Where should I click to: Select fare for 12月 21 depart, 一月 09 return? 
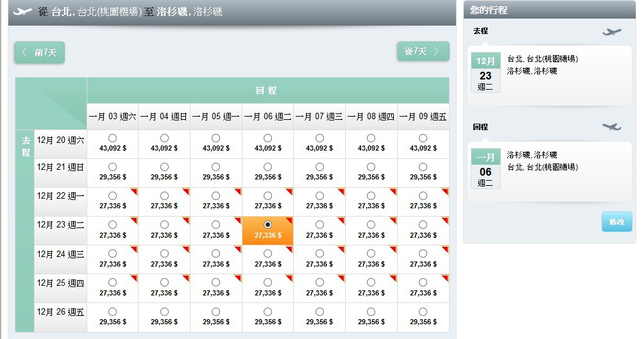(x=423, y=167)
